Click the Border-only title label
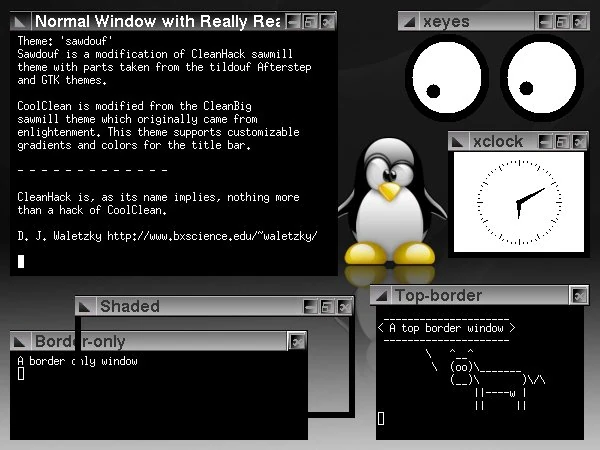The width and height of the screenshot is (600, 450). tap(80, 341)
